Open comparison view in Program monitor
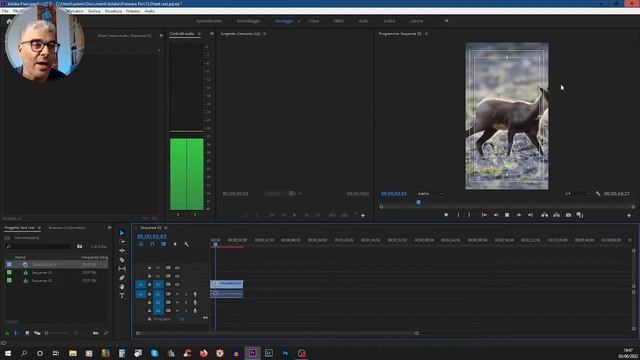640x360 pixels. 580,215
